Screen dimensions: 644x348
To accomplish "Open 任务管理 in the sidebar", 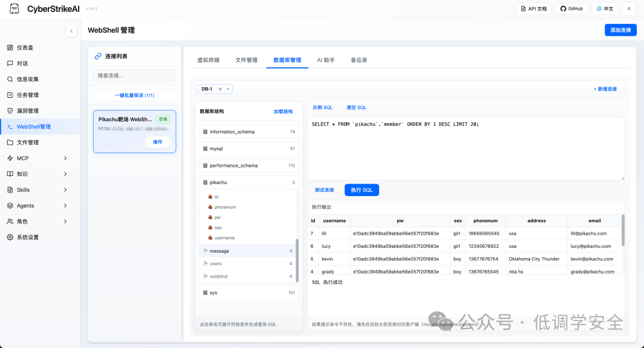I will click(40, 95).
